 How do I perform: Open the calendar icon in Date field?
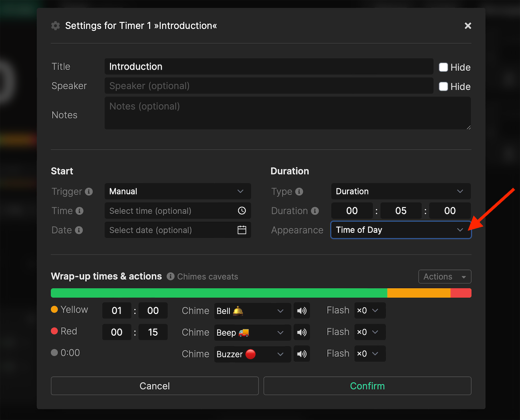242,230
